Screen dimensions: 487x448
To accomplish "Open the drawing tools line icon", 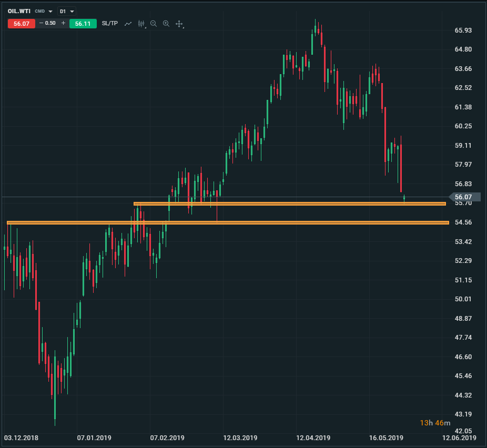I will 128,24.
